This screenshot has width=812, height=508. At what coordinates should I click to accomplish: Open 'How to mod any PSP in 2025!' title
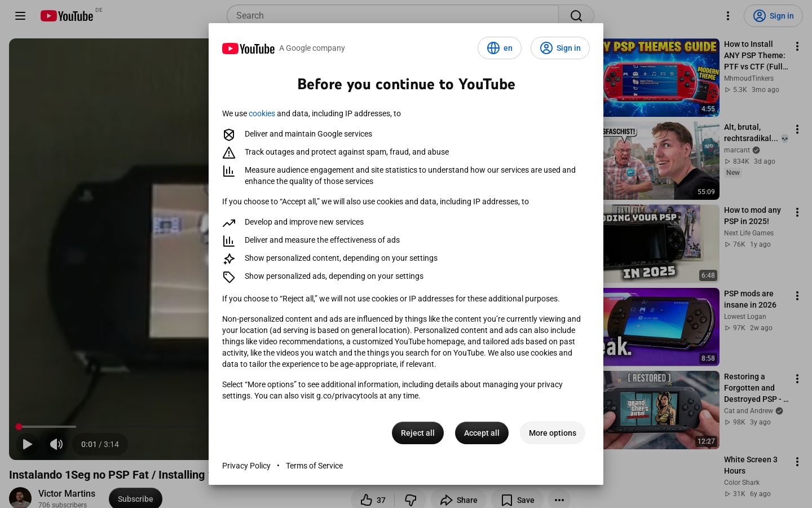(x=752, y=216)
